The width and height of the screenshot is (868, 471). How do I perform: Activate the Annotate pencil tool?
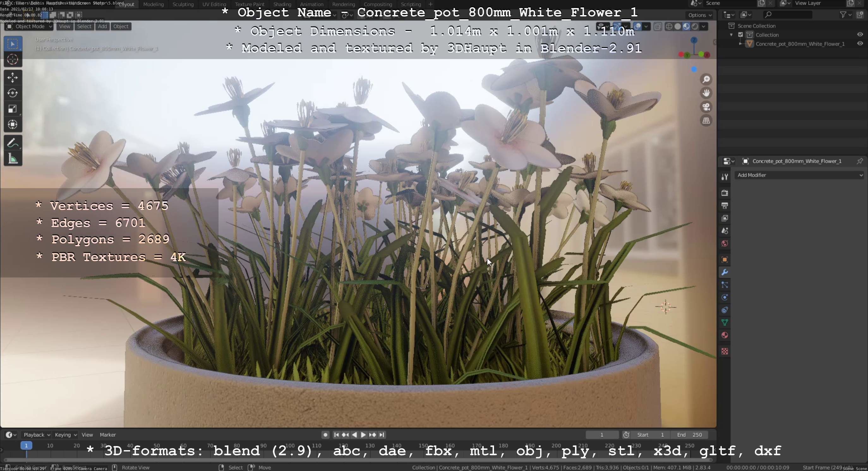(x=13, y=143)
